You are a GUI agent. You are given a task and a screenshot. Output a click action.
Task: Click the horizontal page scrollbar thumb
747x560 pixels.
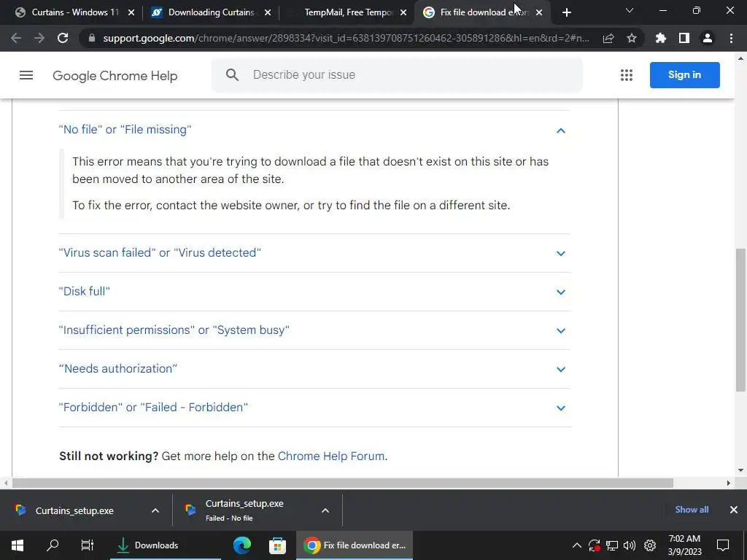point(343,483)
